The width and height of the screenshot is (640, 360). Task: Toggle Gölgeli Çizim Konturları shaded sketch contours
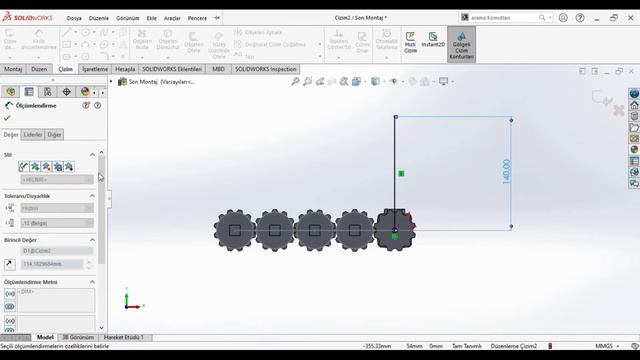462,44
